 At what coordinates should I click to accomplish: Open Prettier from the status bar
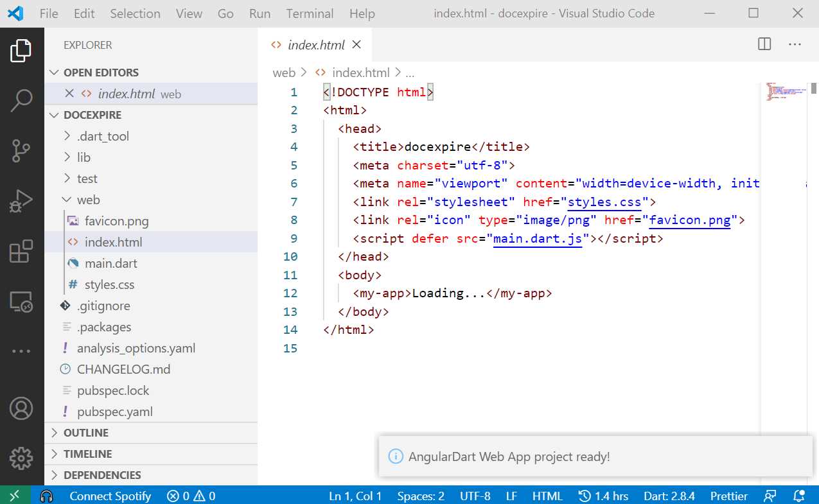[x=728, y=495]
